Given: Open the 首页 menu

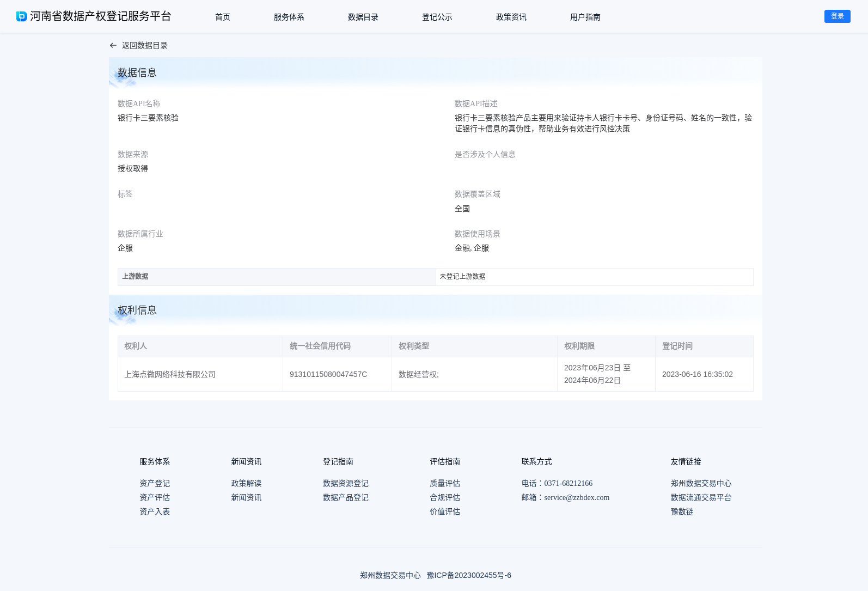Looking at the screenshot, I should pos(223,17).
